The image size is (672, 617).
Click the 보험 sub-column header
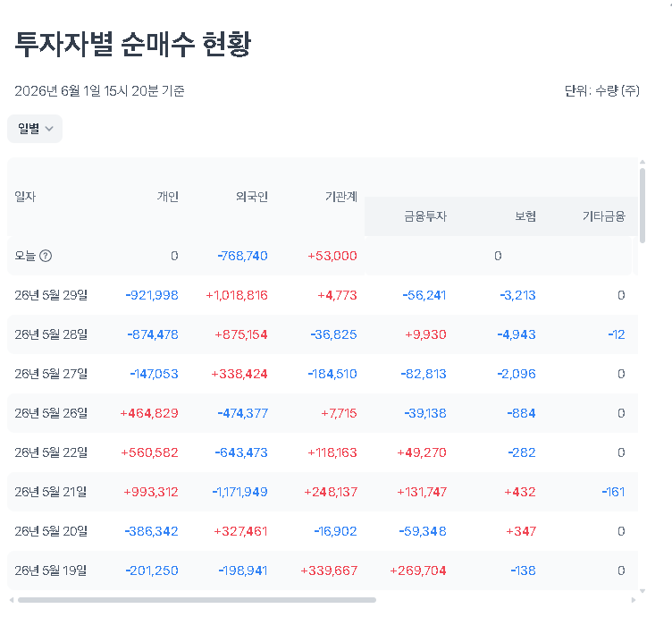525,216
